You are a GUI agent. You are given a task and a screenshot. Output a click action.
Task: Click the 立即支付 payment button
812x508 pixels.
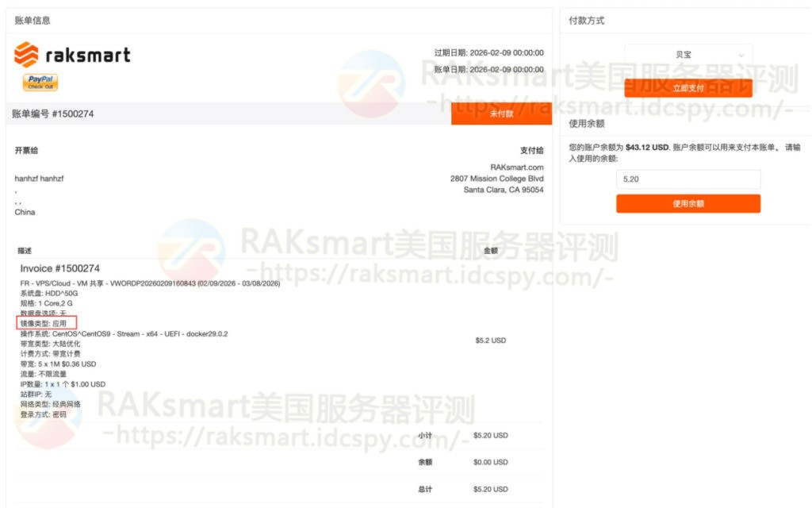[688, 87]
